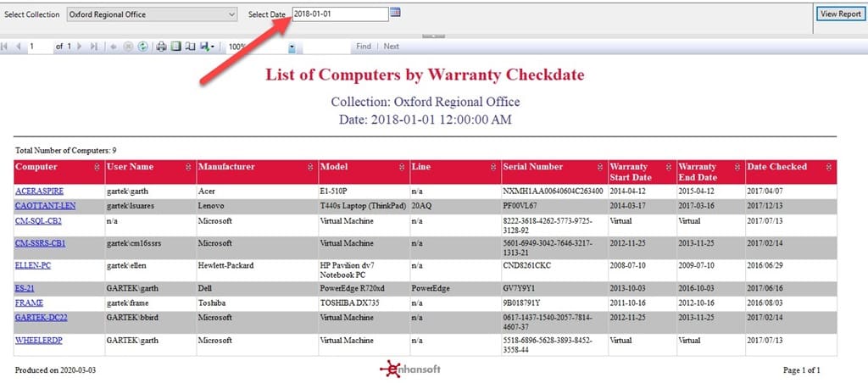Go to first page of report

click(x=4, y=47)
